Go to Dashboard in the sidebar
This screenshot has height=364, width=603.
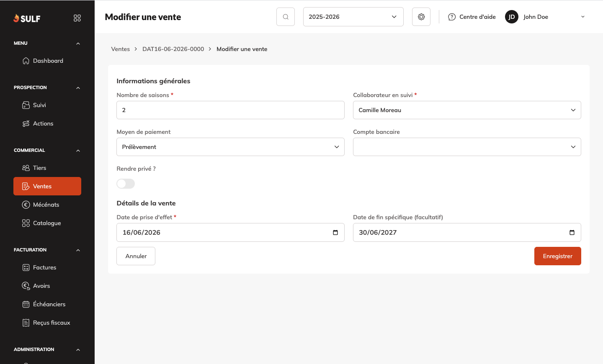[47, 61]
